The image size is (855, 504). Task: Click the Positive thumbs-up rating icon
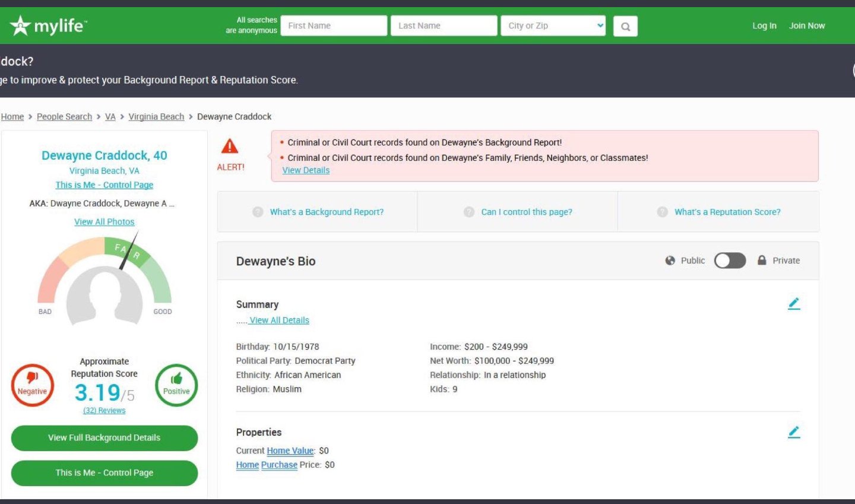tap(176, 385)
